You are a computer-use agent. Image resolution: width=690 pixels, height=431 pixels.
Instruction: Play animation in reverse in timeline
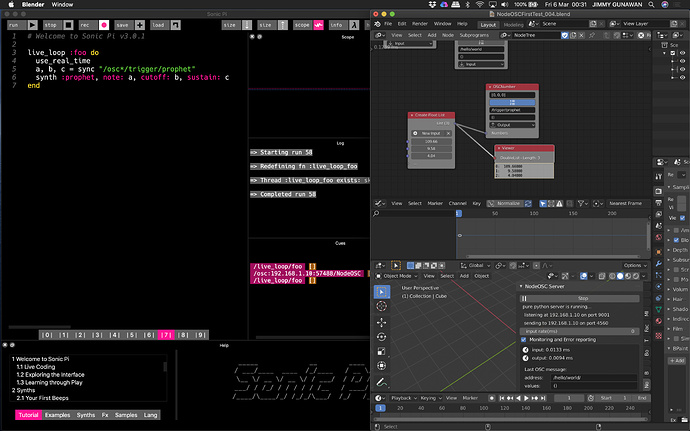518,398
